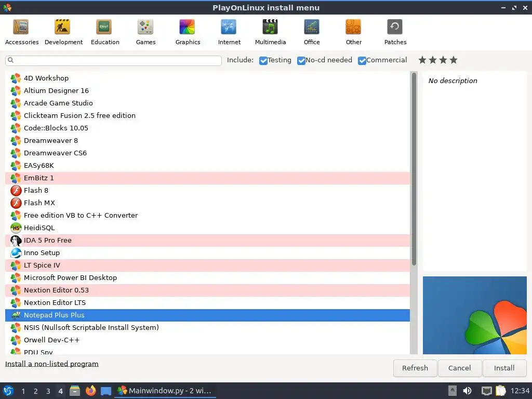The width and height of the screenshot is (532, 399).
Task: Select Nextion Editor 0.53
Action: [207, 290]
